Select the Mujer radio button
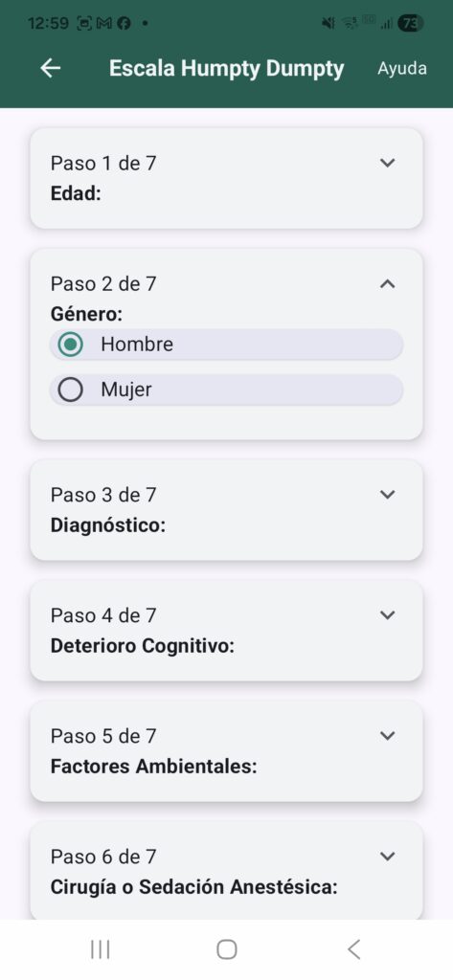This screenshot has width=453, height=980. (x=70, y=390)
